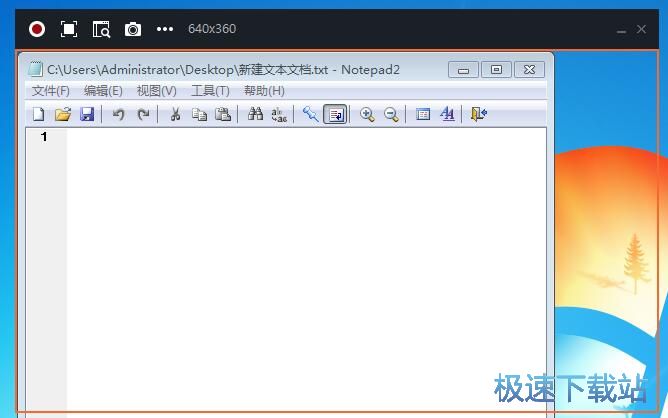Minimize the Notepad2 window

click(x=464, y=70)
